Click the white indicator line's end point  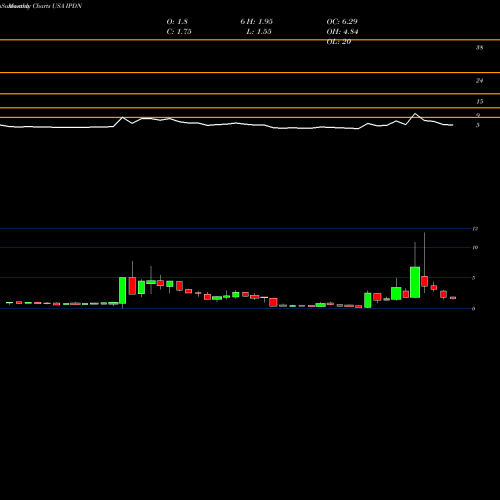click(452, 125)
